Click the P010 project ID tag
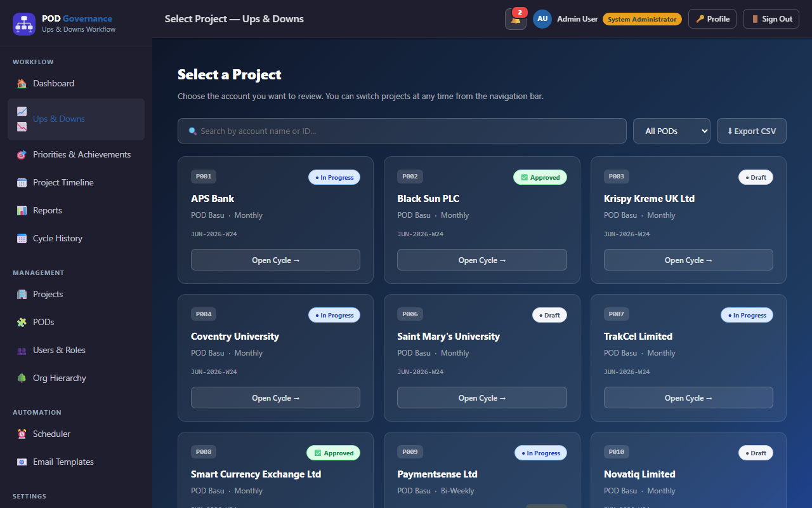This screenshot has width=812, height=508. (617, 452)
